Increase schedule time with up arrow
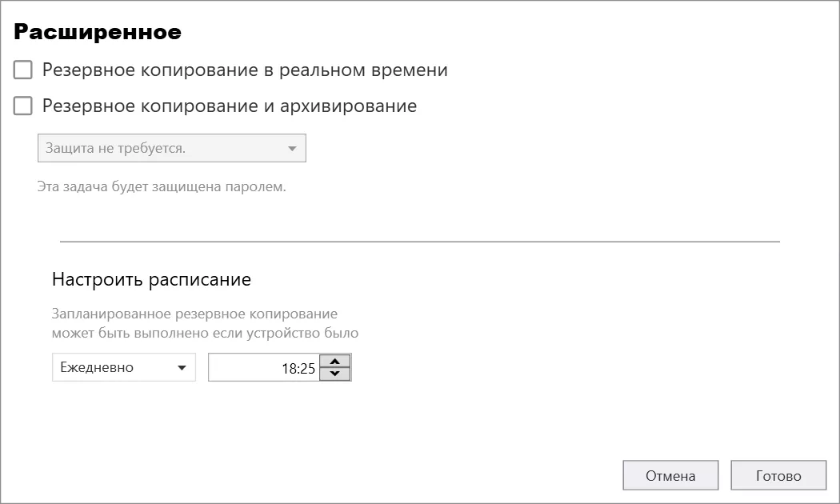Screen dimensions: 840x504 (335, 361)
